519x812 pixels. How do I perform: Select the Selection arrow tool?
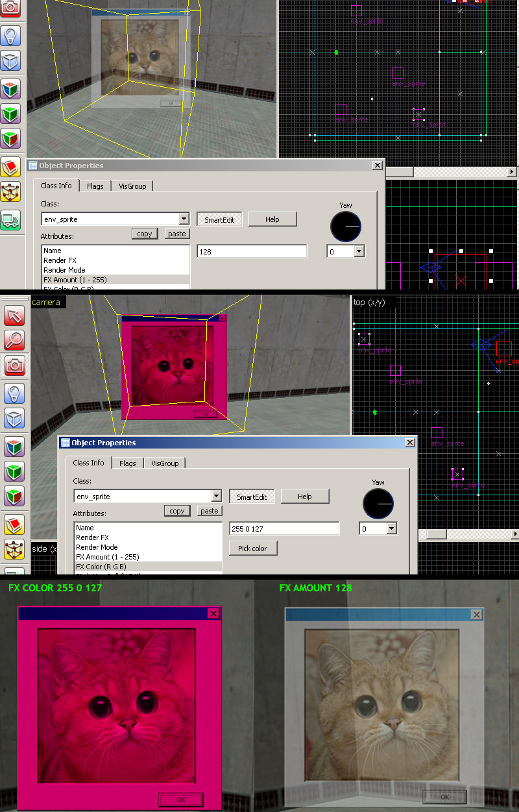[14, 315]
